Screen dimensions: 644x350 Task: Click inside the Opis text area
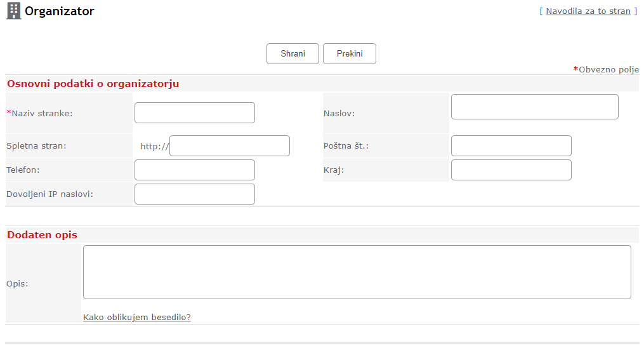pos(357,272)
